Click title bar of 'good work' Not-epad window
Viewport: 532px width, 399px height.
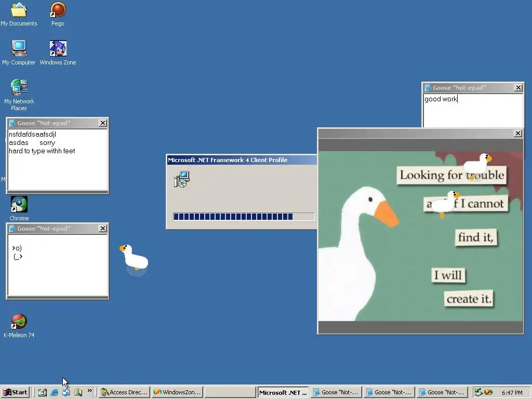tap(473, 87)
